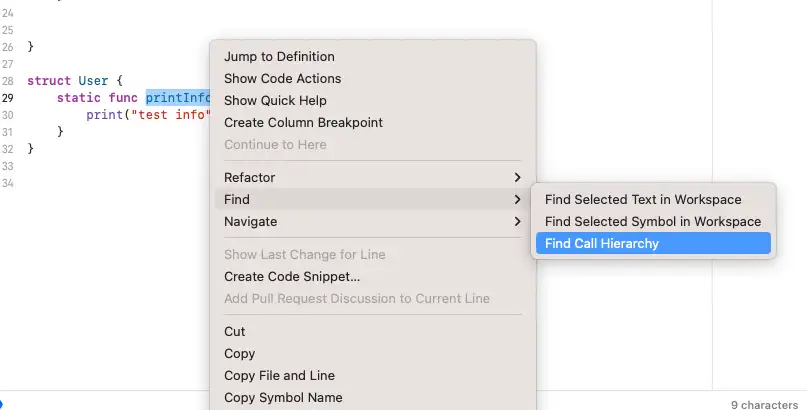Image resolution: width=807 pixels, height=410 pixels.
Task: Expand the Navigate submenu chevron
Action: [x=517, y=222]
